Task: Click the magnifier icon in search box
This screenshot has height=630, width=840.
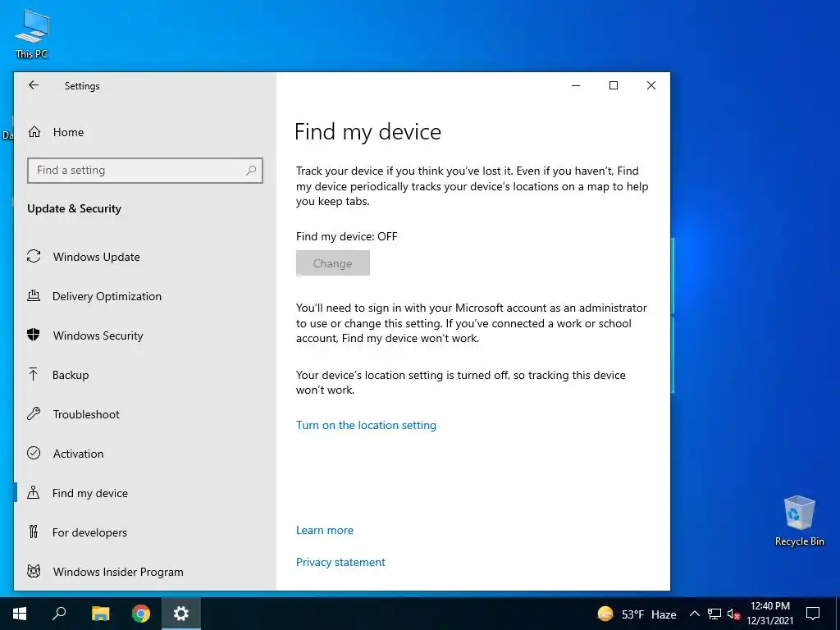Action: pyautogui.click(x=251, y=171)
